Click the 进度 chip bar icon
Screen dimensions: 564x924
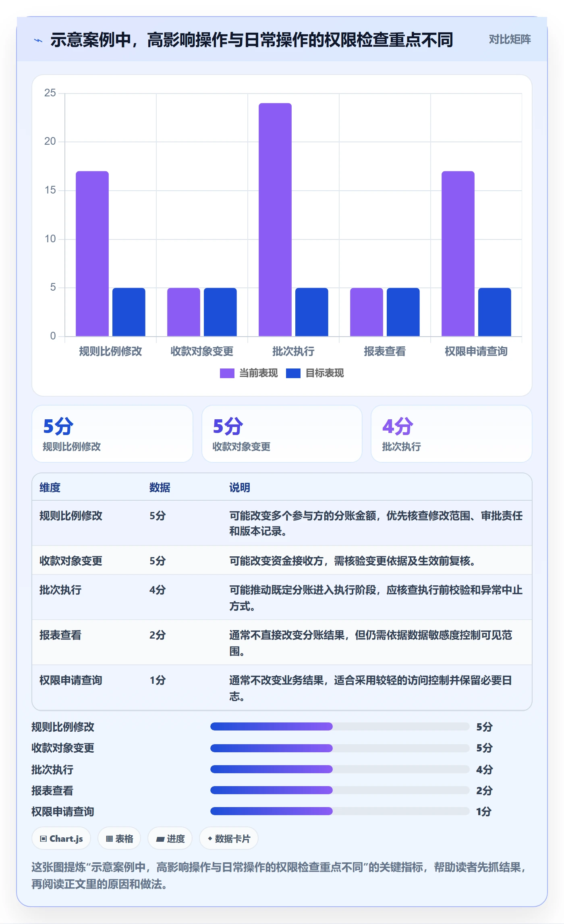[160, 839]
